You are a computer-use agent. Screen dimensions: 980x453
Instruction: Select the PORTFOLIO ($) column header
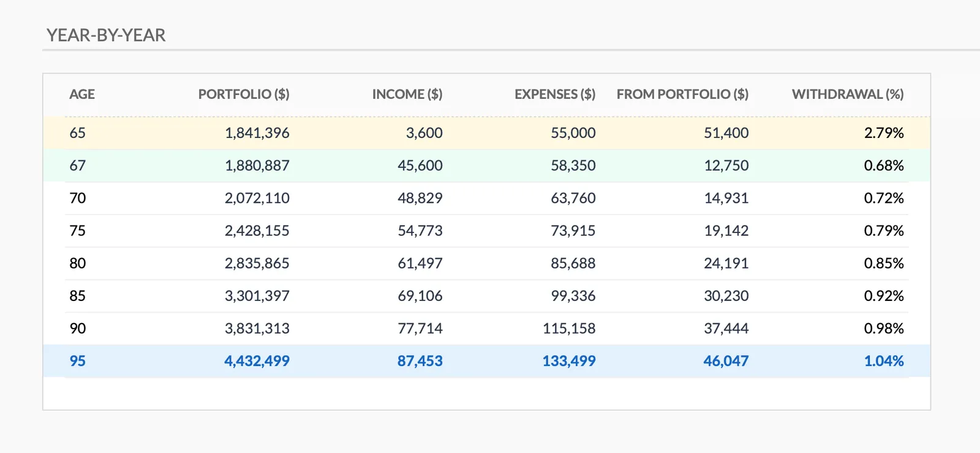[243, 94]
